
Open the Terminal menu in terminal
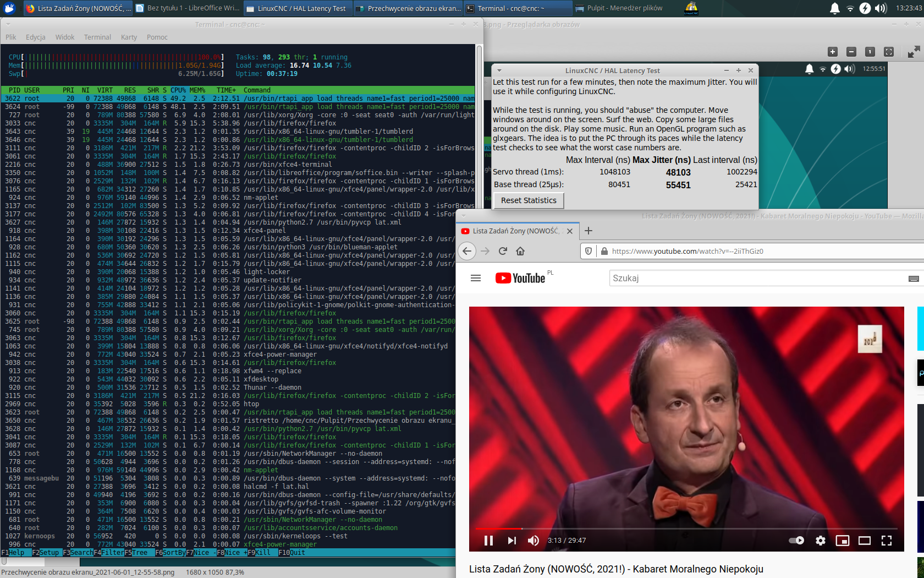point(97,37)
